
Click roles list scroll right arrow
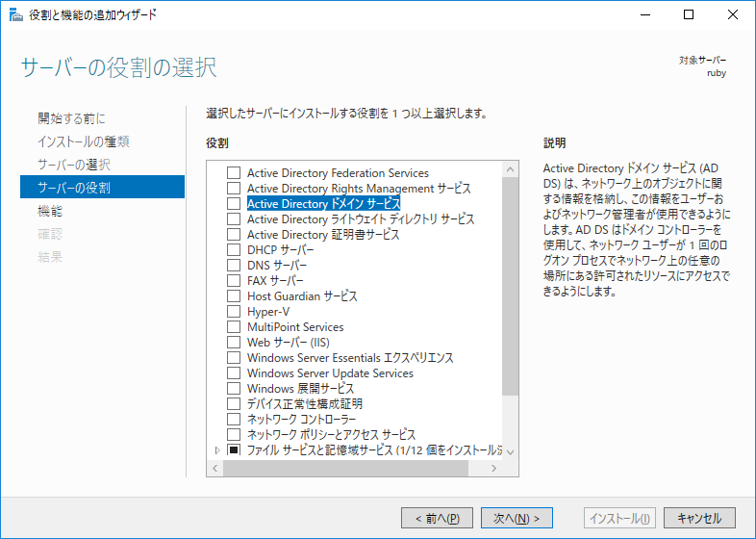pos(493,468)
